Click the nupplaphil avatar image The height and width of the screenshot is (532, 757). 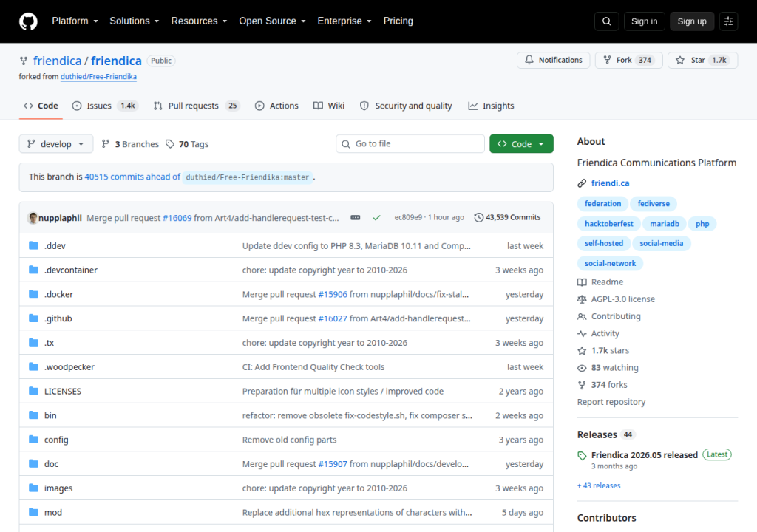coord(33,218)
